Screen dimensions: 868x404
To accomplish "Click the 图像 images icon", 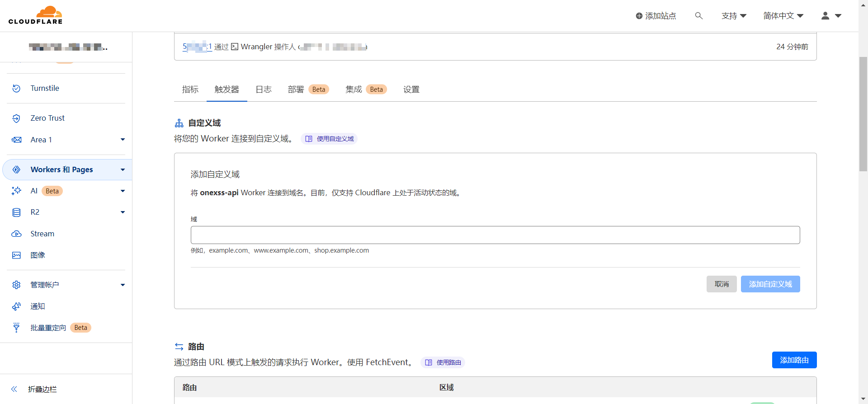I will pos(16,255).
